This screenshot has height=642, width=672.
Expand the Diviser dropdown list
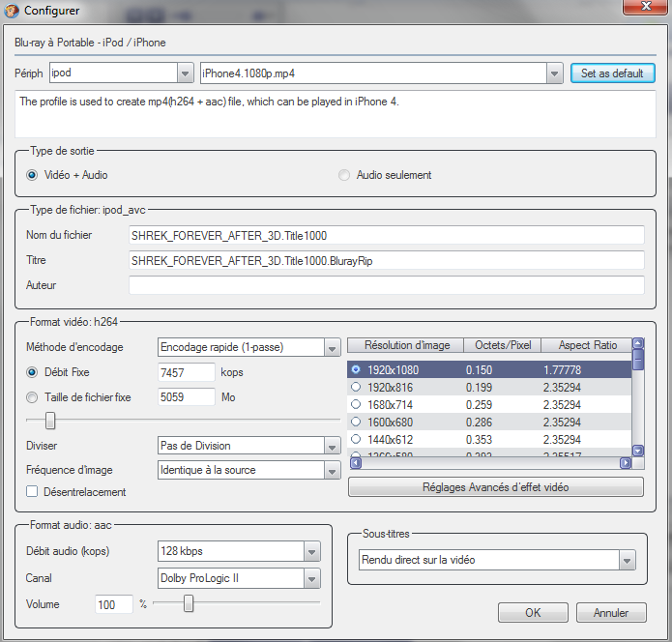(x=332, y=446)
